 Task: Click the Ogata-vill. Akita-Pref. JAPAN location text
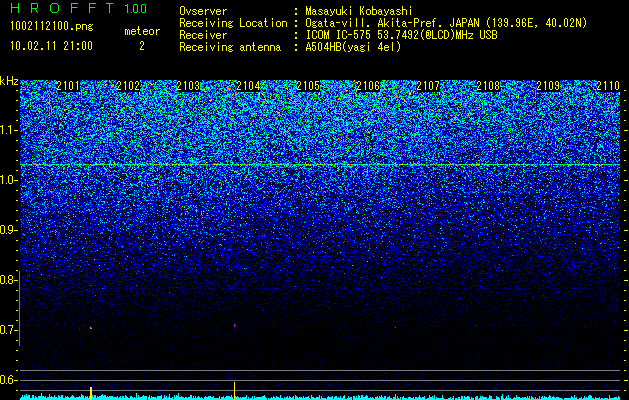point(446,23)
